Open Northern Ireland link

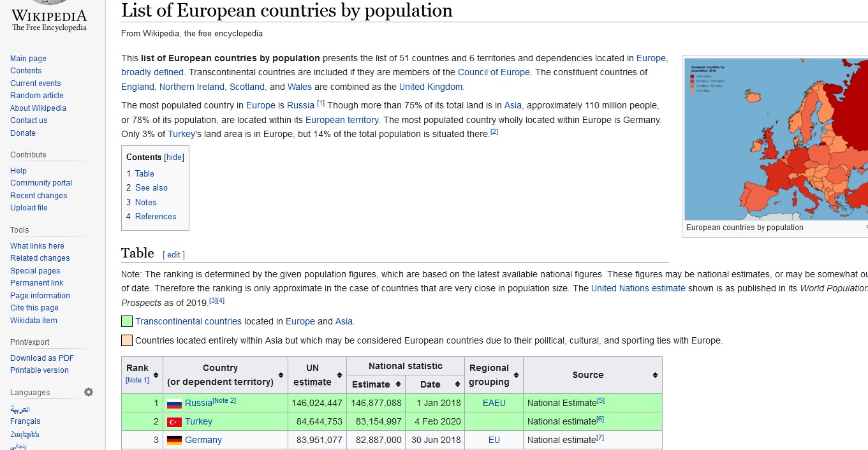192,87
